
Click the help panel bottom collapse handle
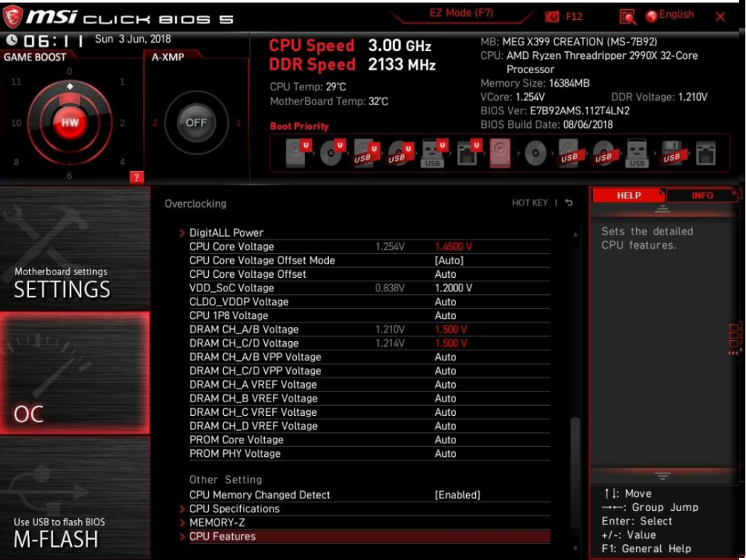(x=662, y=475)
